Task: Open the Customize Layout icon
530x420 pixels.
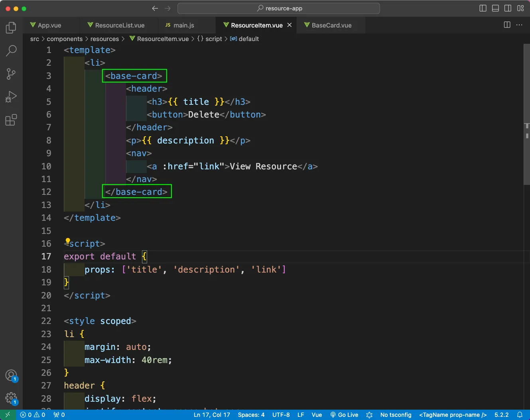Action: [x=520, y=8]
